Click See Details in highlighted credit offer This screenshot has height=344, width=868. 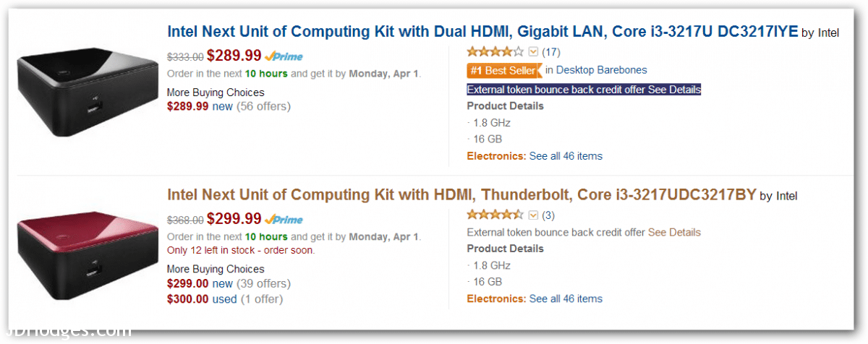(674, 90)
